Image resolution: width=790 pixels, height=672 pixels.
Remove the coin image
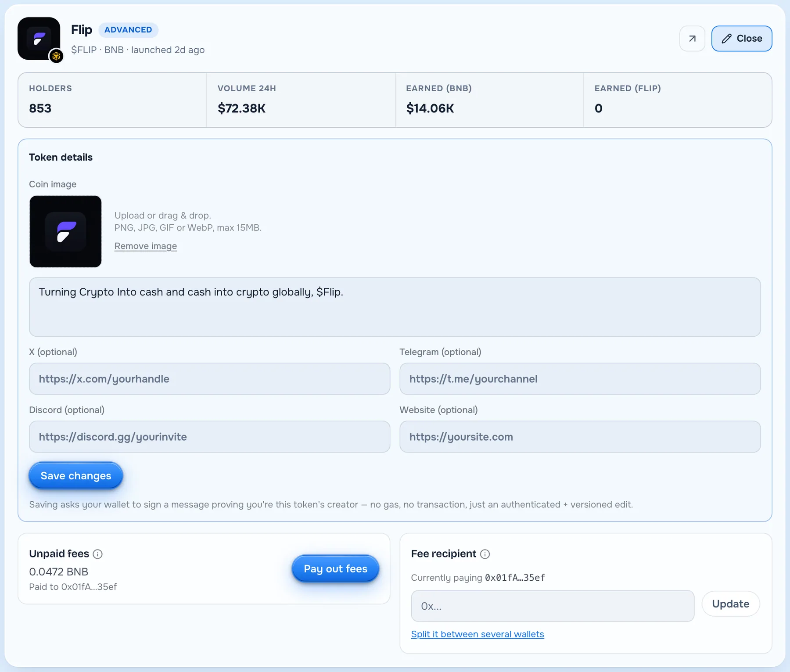146,246
